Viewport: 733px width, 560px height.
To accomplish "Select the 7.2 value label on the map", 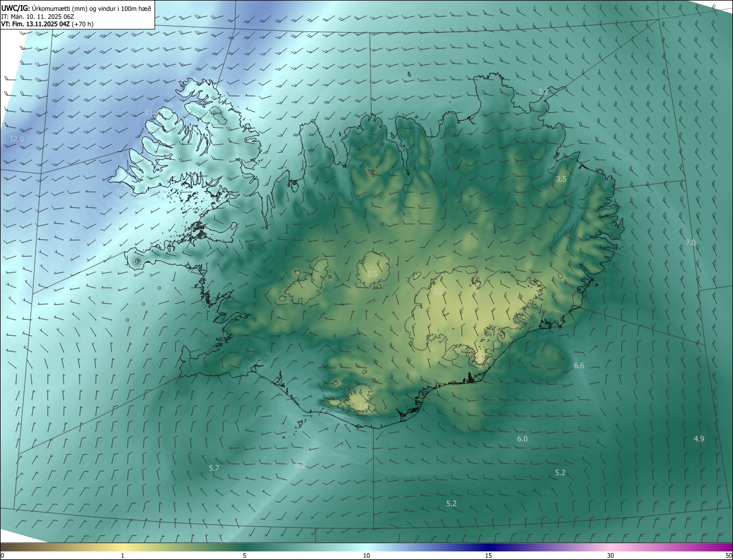I will 543,92.
